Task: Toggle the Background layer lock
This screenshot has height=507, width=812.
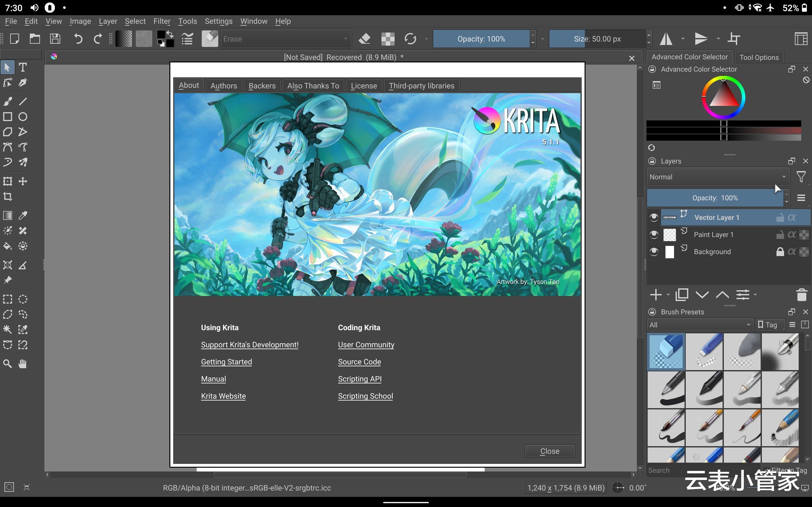Action: coord(780,252)
